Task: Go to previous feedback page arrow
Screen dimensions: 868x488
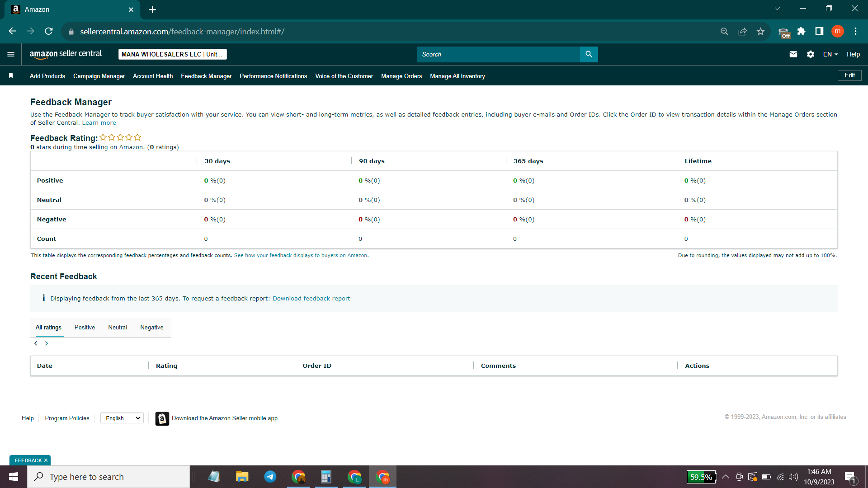Action: [x=36, y=343]
